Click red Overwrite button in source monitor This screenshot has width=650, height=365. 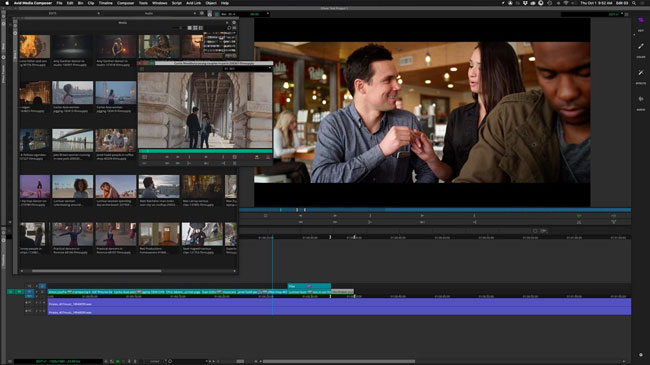coord(268,157)
